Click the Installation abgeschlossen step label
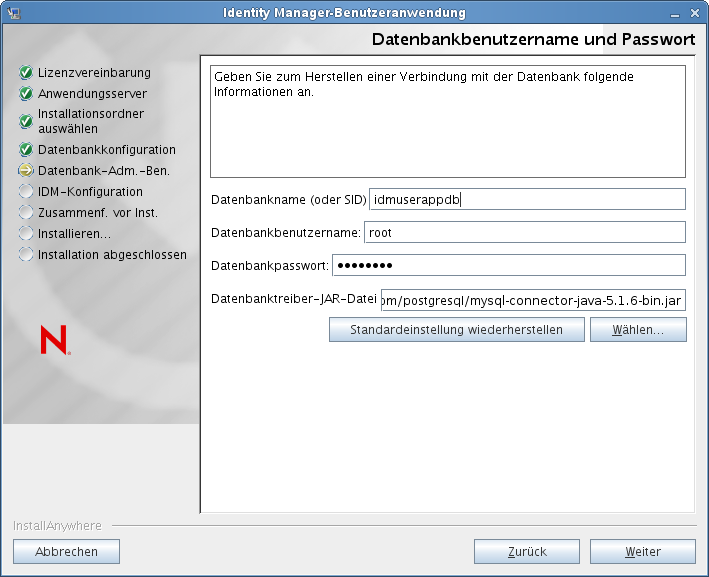Viewport: 709px width, 577px height. pos(112,255)
